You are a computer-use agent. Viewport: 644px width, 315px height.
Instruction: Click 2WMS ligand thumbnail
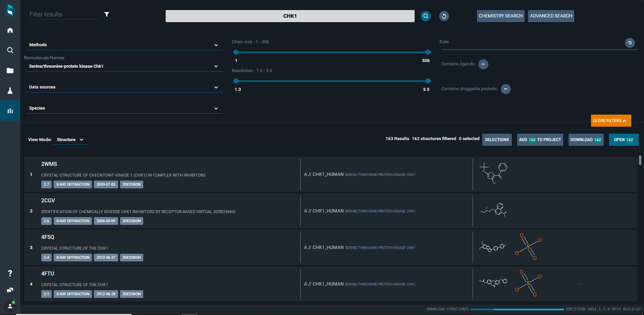[x=493, y=174]
